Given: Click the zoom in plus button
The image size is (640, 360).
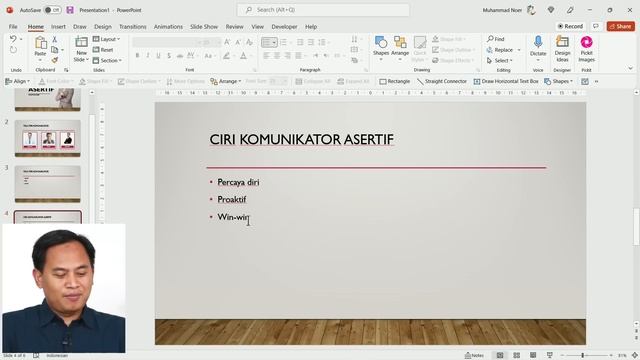Looking at the screenshot, I should coord(611,356).
